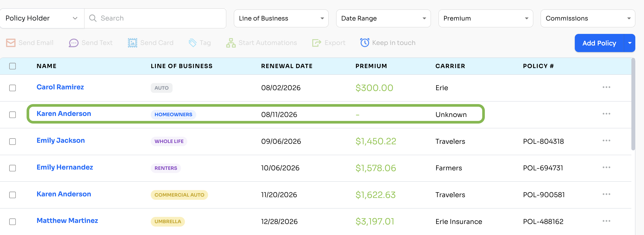Click the Send Text chat bubble icon
The height and width of the screenshot is (235, 644).
pos(74,43)
